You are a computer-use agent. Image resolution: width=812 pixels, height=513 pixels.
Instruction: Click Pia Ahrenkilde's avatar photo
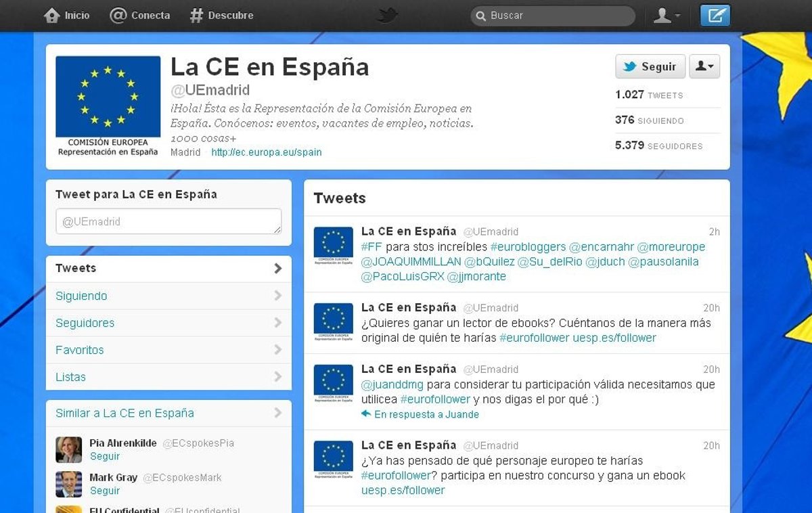(68, 449)
